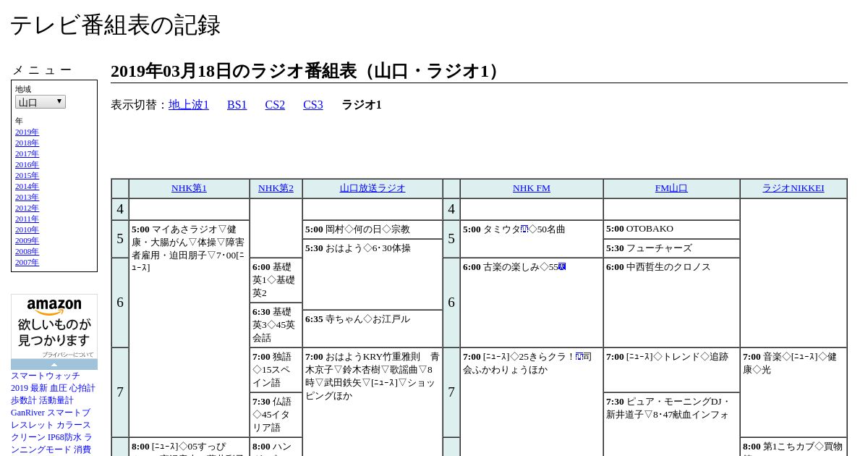Select the 7:30 ピュア・モーニングDJ cell
Image resolution: width=868 pixels, height=456 pixels.
(671, 424)
